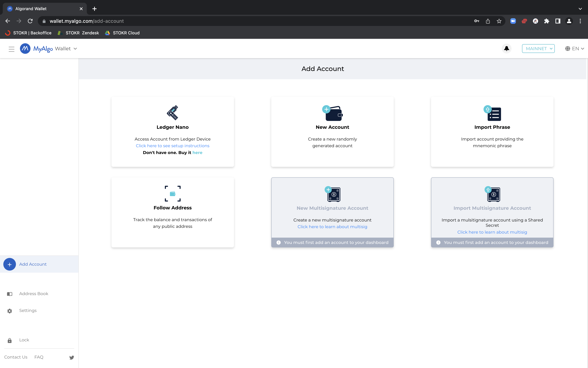
Task: Open a new browser tab
Action: point(94,9)
